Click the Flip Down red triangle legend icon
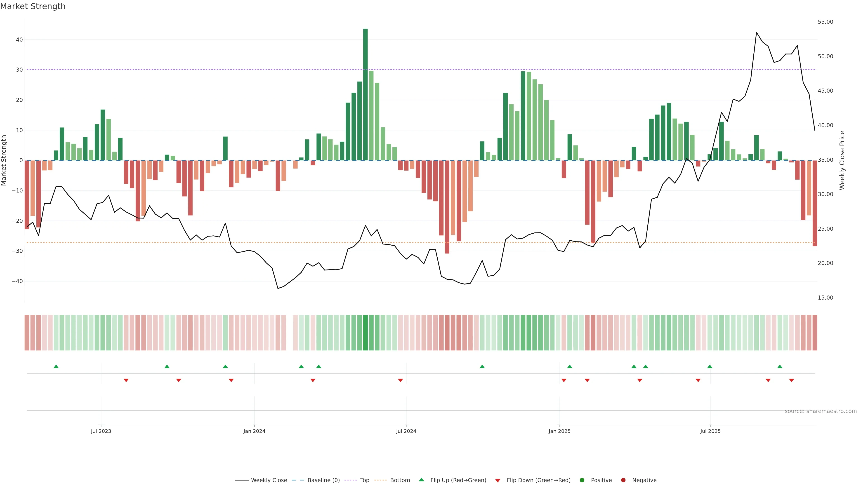Viewport: 868px width, 488px height. tap(498, 481)
